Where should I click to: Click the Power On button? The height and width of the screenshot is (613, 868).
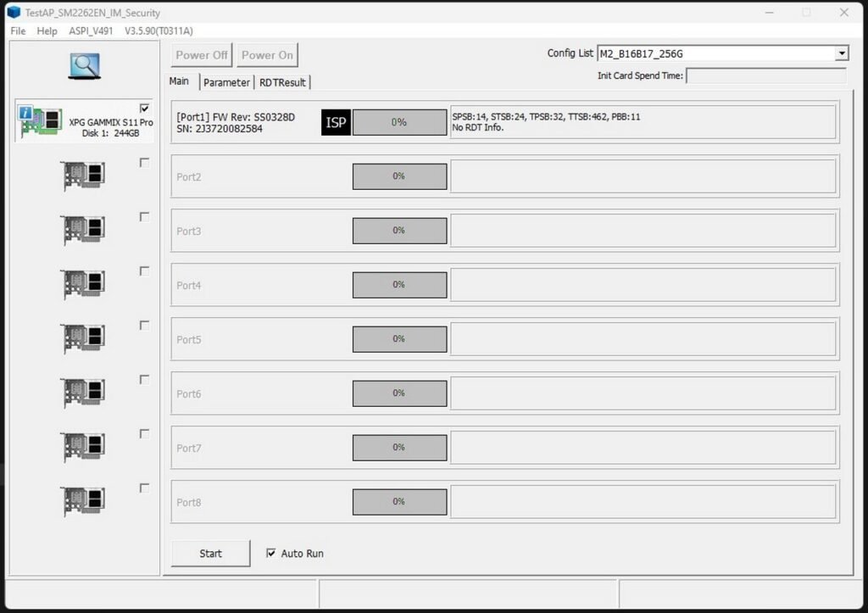tap(267, 54)
